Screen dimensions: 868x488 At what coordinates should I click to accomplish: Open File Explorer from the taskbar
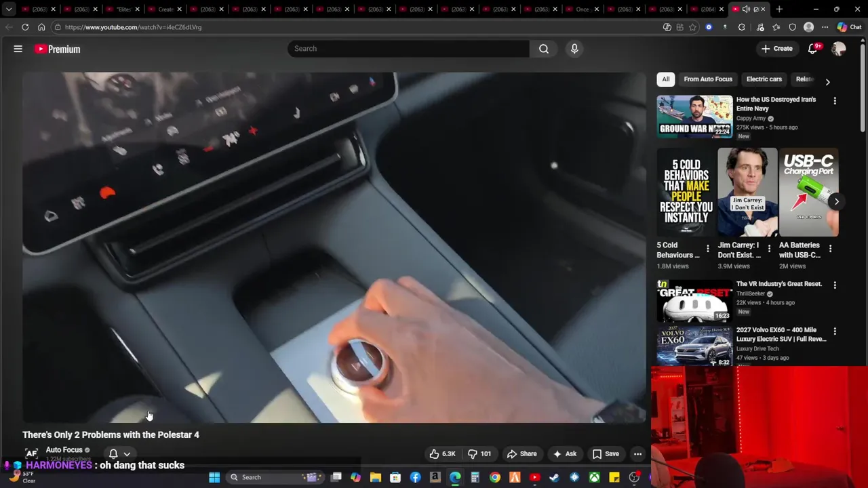click(x=376, y=477)
